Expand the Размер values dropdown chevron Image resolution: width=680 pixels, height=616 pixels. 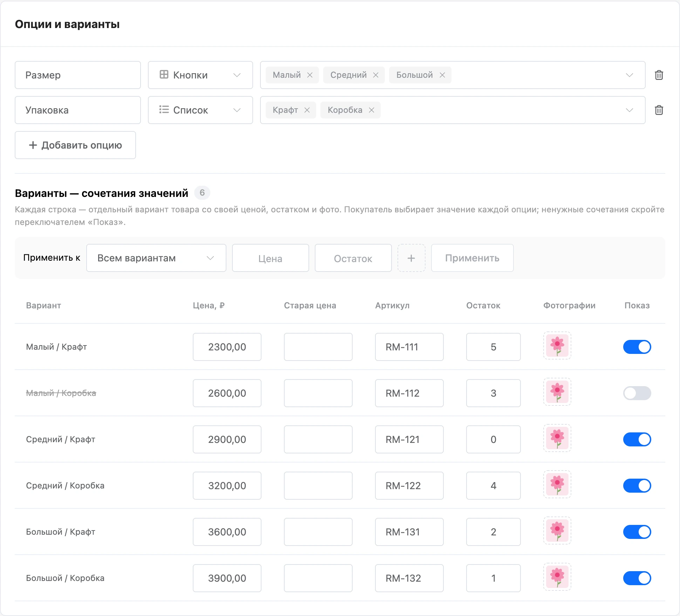tap(630, 75)
